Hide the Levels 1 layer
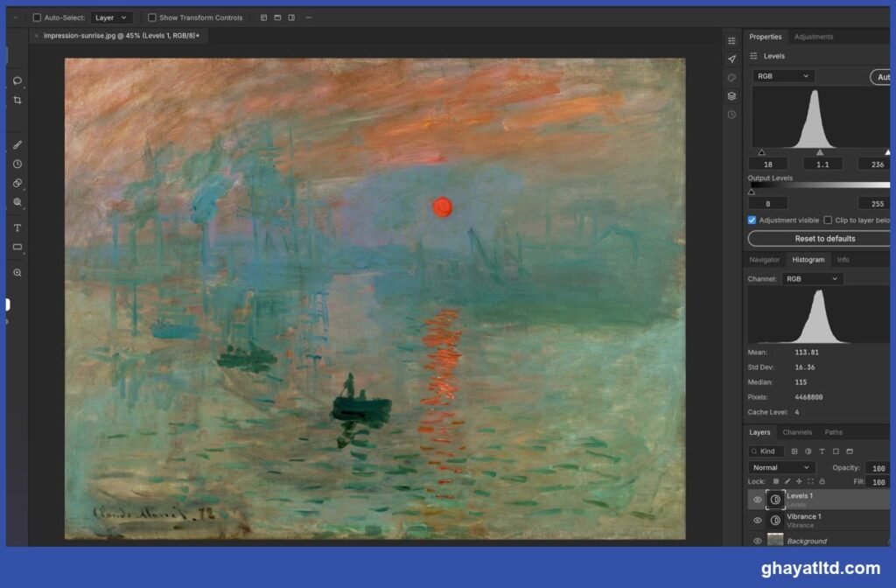The image size is (896, 588). click(x=757, y=500)
